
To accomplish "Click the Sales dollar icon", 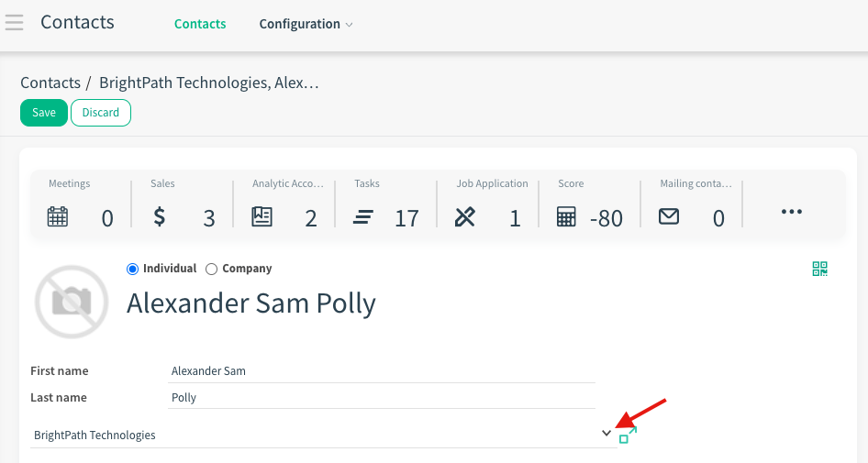I will click(160, 217).
